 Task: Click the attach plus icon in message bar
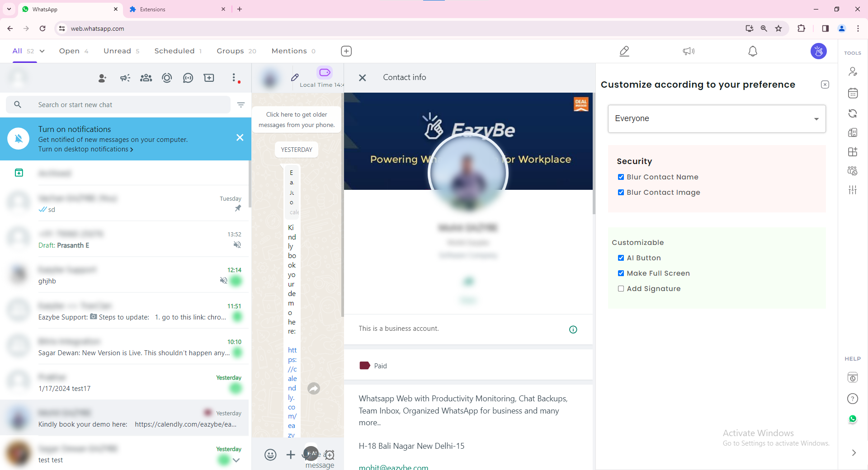(291, 455)
